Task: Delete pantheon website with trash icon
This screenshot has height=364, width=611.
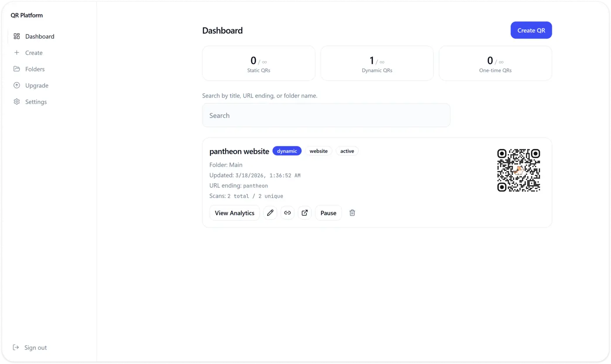Action: point(352,213)
